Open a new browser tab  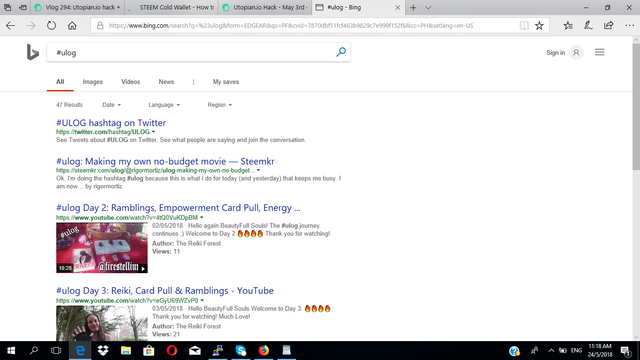pyautogui.click(x=413, y=7)
